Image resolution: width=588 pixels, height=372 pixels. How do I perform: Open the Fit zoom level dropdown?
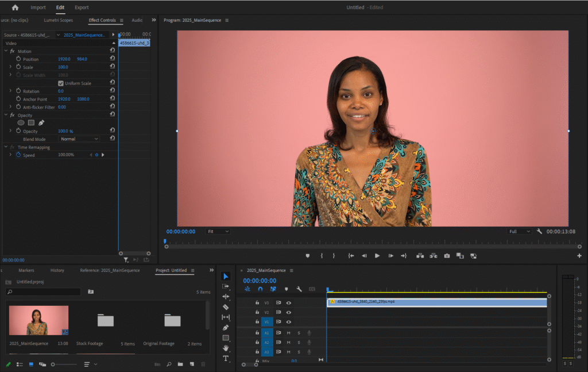[218, 232]
